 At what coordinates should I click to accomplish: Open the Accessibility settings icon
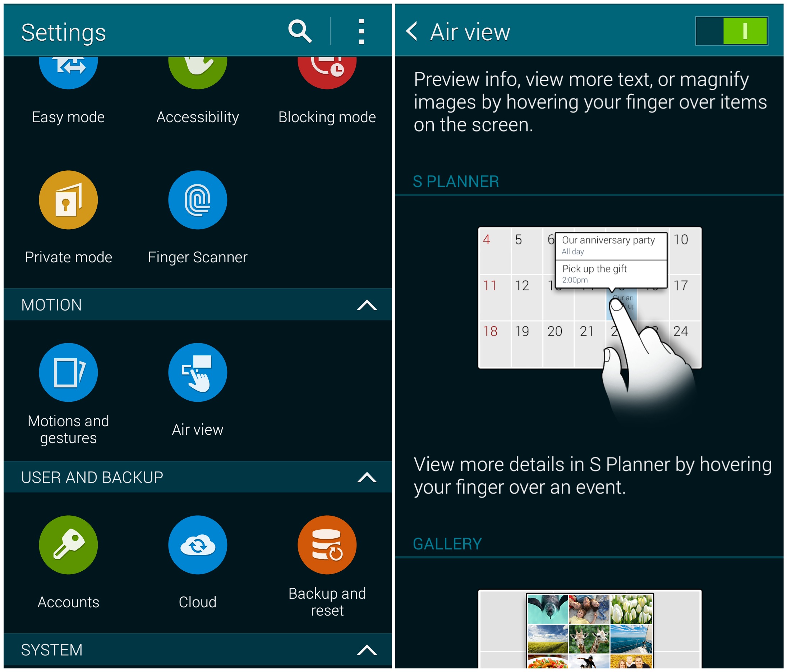[x=198, y=72]
